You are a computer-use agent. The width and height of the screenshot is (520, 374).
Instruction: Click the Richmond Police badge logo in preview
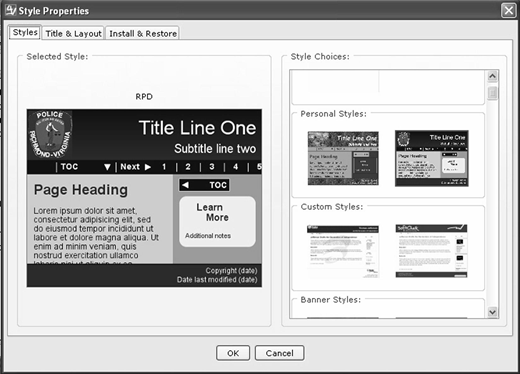click(x=50, y=134)
